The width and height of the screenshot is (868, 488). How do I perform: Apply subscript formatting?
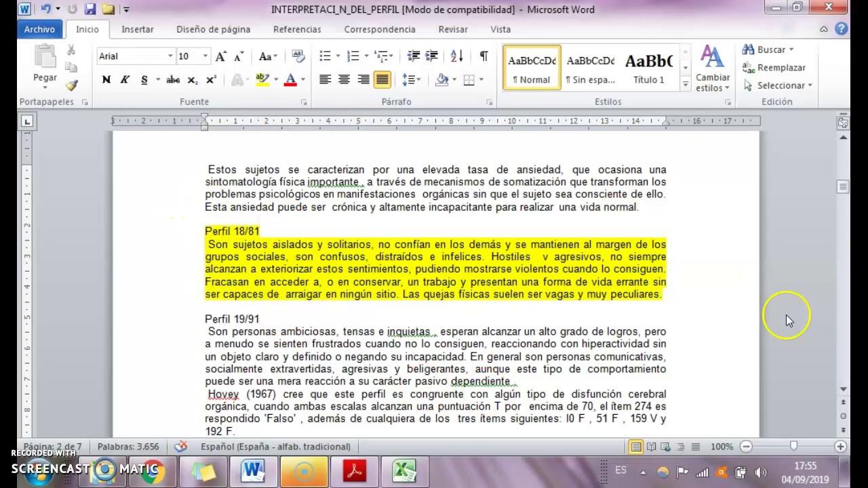click(193, 80)
